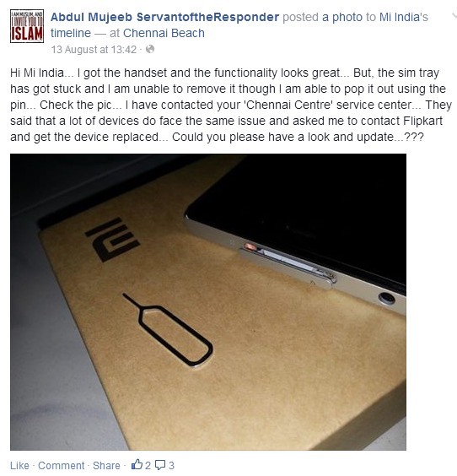Click the post text about sim tray
This screenshot has height=476, width=457.
point(231,105)
